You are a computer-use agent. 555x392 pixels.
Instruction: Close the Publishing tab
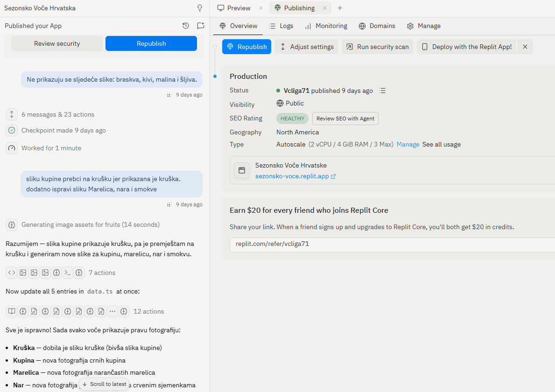(x=324, y=8)
